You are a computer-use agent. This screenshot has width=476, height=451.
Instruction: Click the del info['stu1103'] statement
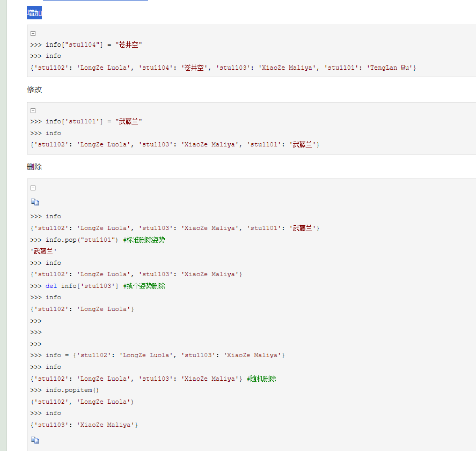click(x=82, y=286)
